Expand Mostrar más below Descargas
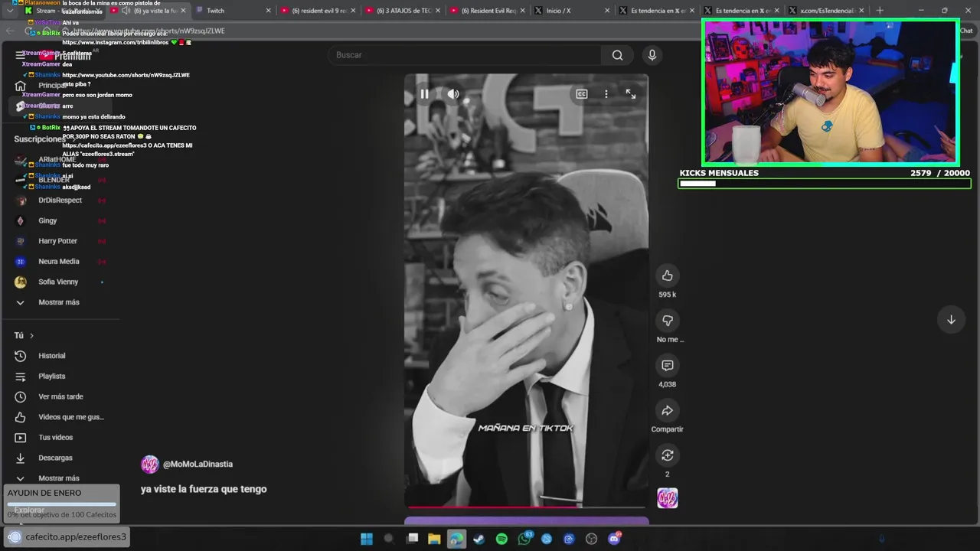Screen dimensions: 980x551 60,478
